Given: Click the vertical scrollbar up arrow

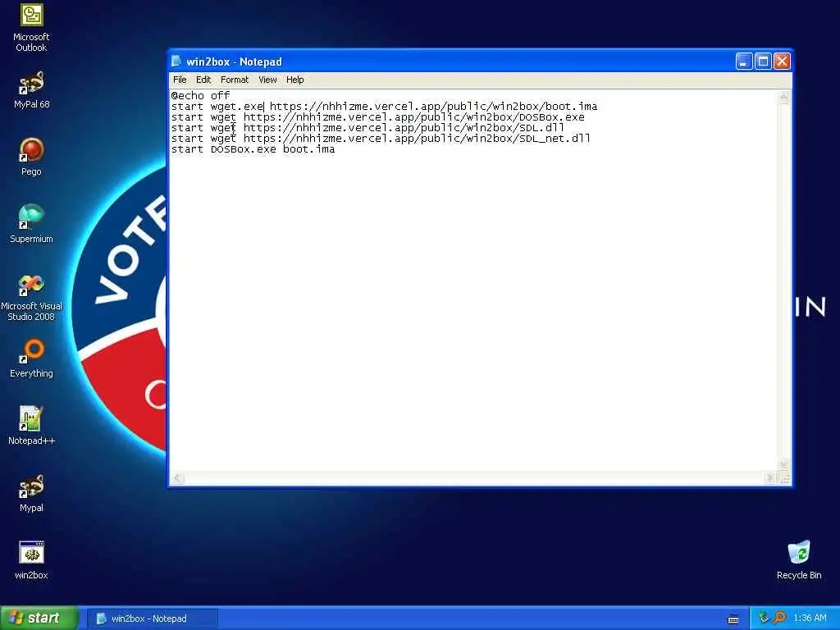Looking at the screenshot, I should (x=783, y=97).
